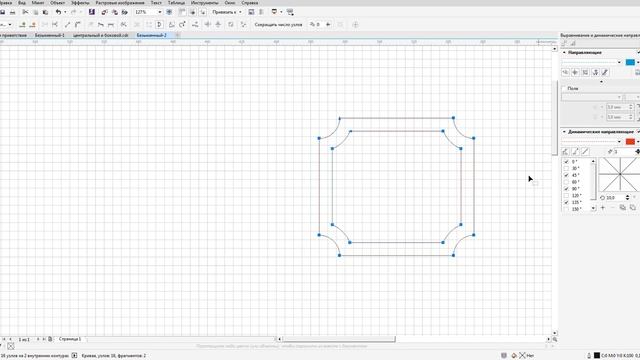
Task: Click the Paste icon in toolbar
Action: (x=45, y=12)
